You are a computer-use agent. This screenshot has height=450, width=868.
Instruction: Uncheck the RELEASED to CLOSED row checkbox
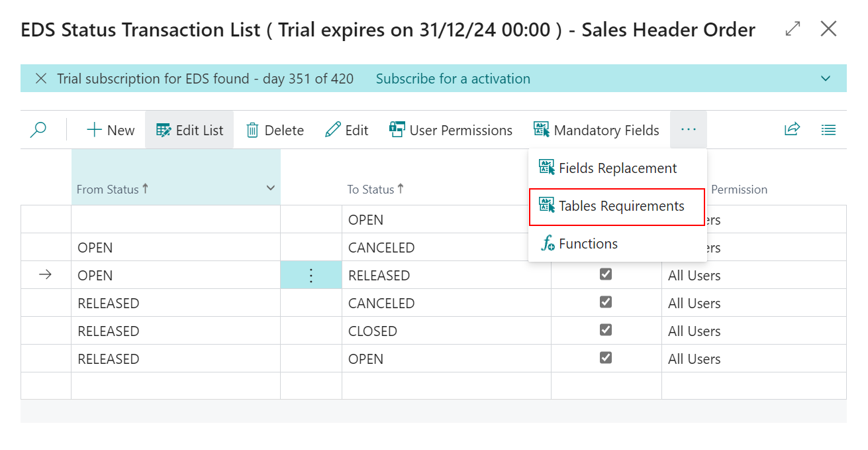(605, 329)
